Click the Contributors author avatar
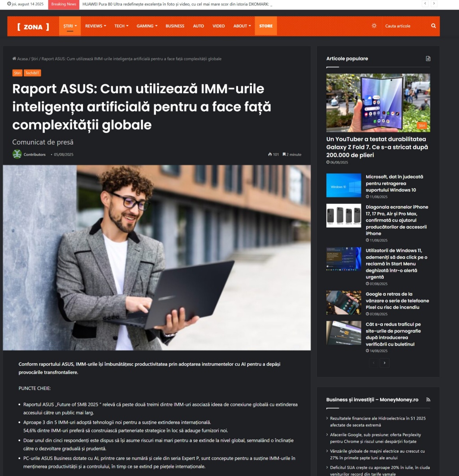Image resolution: width=459 pixels, height=476 pixels. coord(17,154)
